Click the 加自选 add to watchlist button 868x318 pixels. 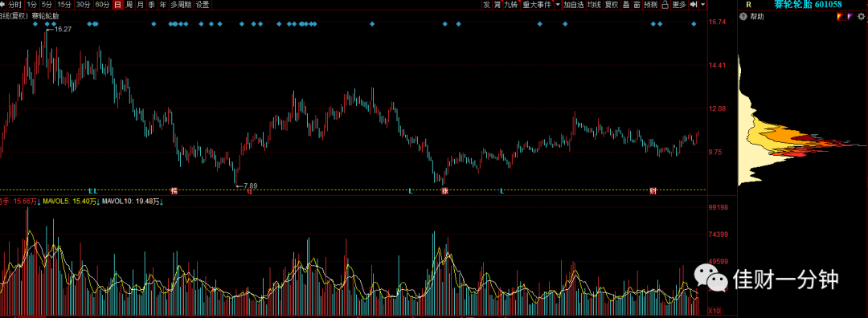pyautogui.click(x=574, y=5)
